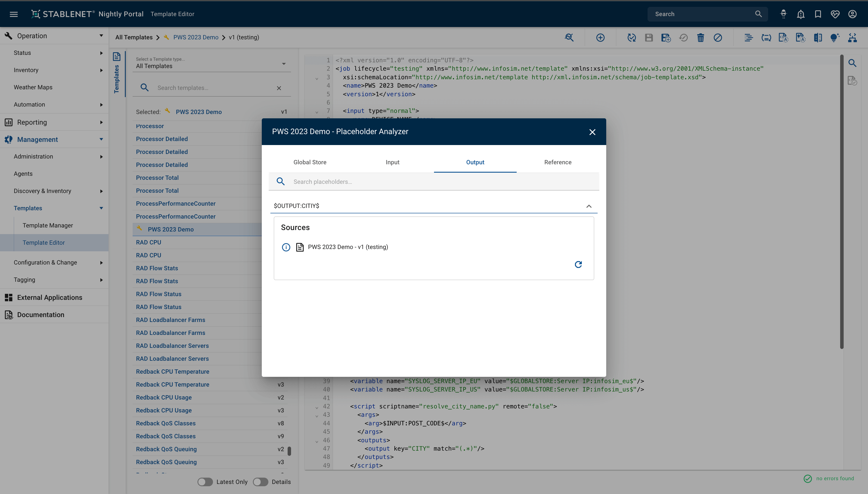868x494 pixels.
Task: Expand the Status submenu arrow
Action: 101,53
